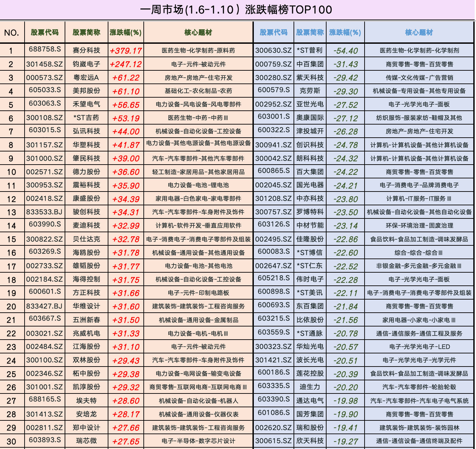Click 国光电器 stock name

(310, 185)
